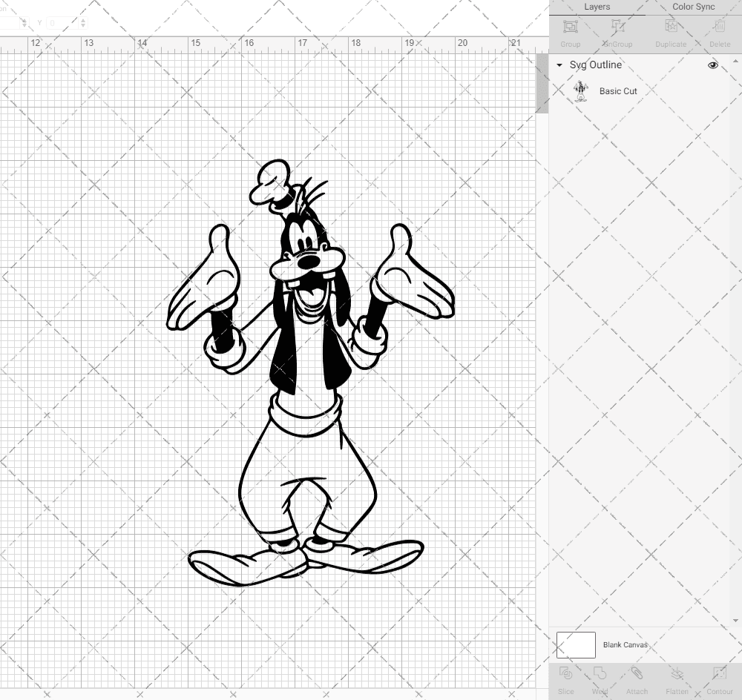Switch to the Layers tab
742x700 pixels.
[597, 7]
